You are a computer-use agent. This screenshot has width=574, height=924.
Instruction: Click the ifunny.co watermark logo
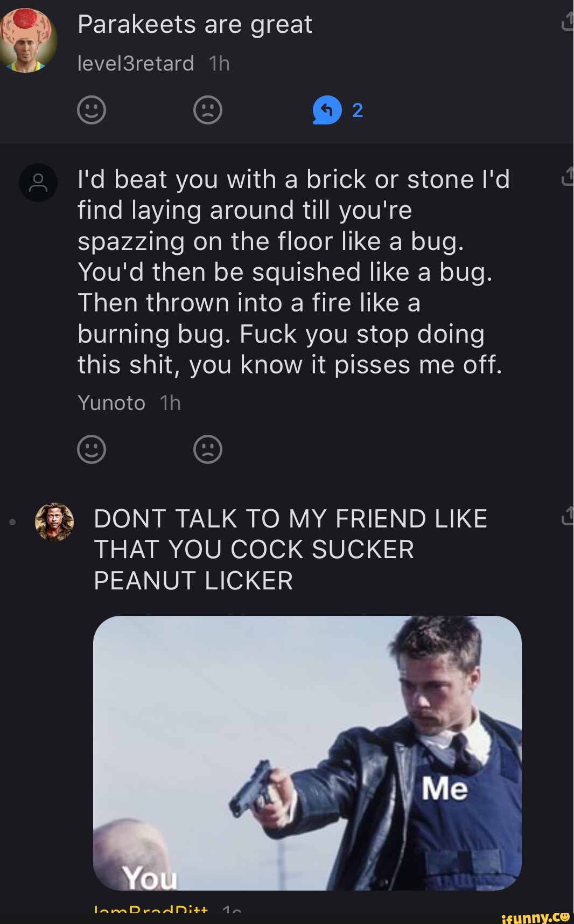coord(535,917)
